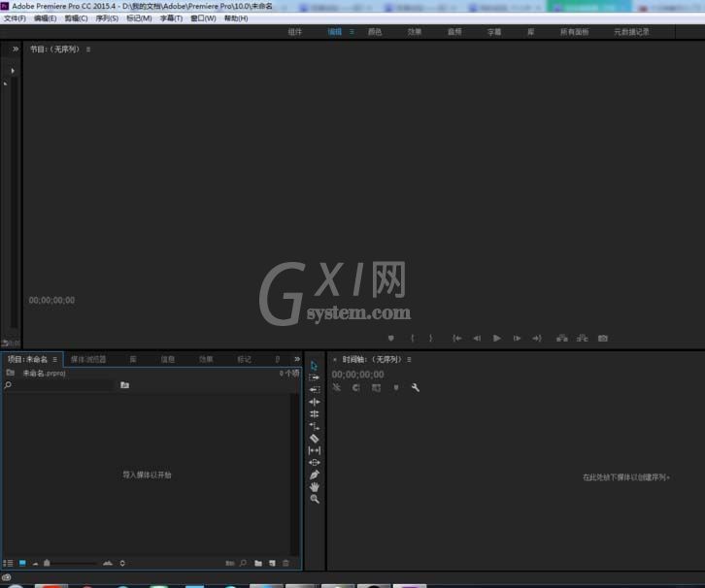The width and height of the screenshot is (705, 588).
Task: Open 编辑(E) menu
Action: click(x=46, y=18)
